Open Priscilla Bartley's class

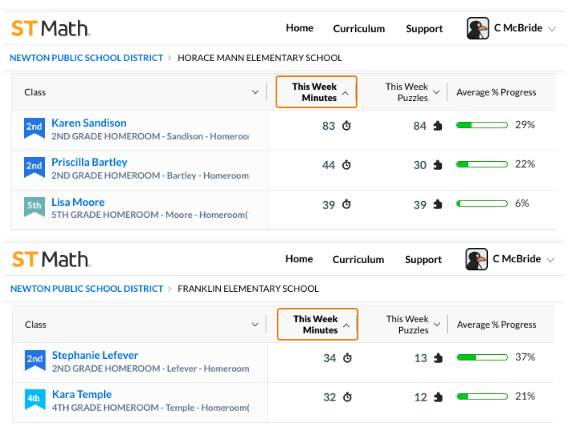click(89, 162)
